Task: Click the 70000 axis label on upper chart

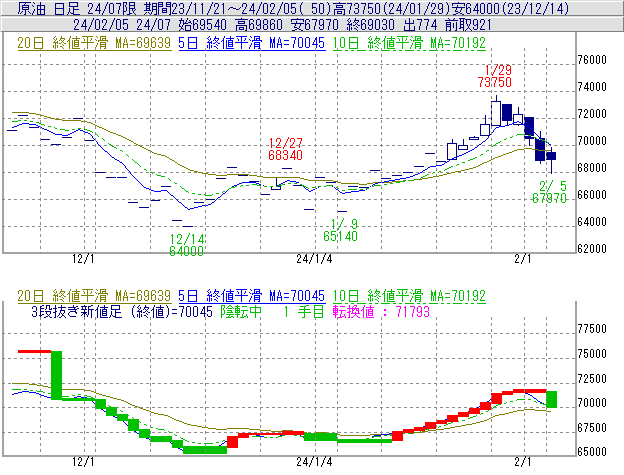Action: (x=592, y=141)
